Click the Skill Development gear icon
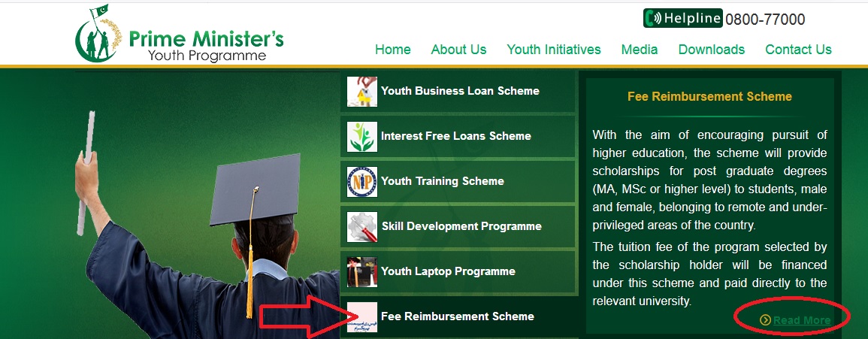Image resolution: width=868 pixels, height=339 pixels. pyautogui.click(x=362, y=227)
